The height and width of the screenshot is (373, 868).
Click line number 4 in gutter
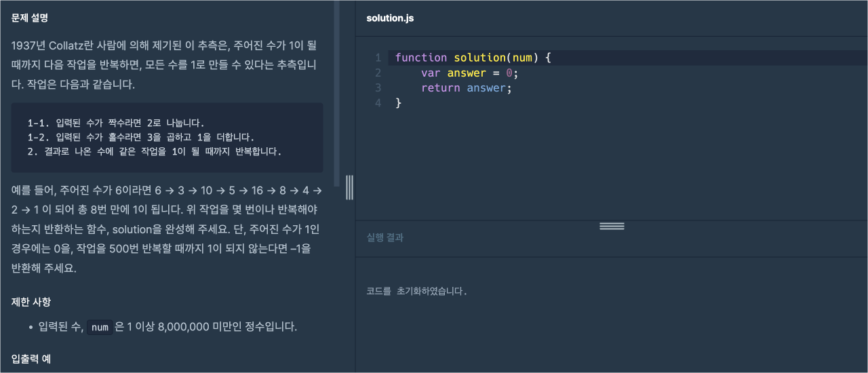[378, 103]
